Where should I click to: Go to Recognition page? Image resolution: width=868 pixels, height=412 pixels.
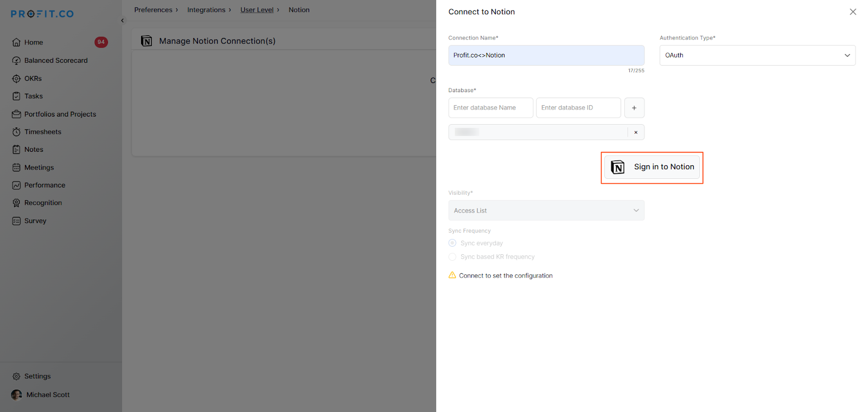(43, 203)
